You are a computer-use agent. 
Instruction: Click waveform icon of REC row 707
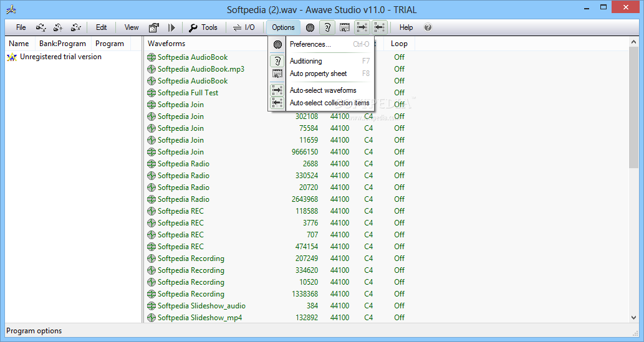point(151,235)
